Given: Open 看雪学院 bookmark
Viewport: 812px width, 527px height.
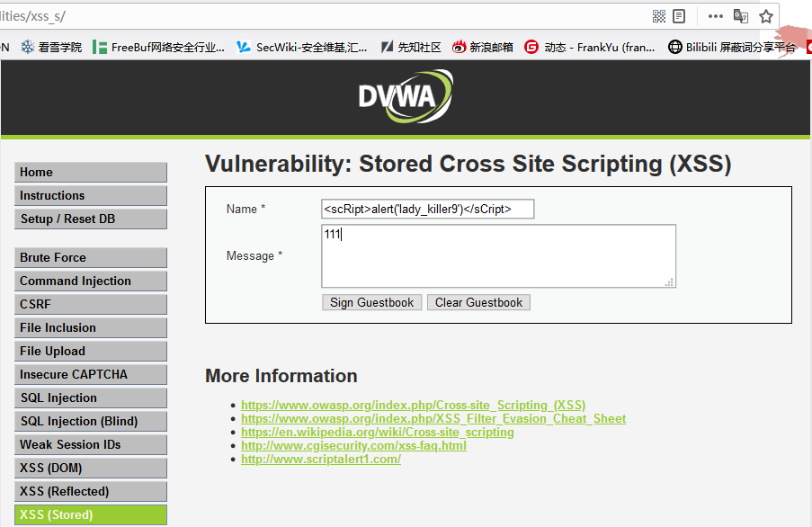Looking at the screenshot, I should (51, 47).
